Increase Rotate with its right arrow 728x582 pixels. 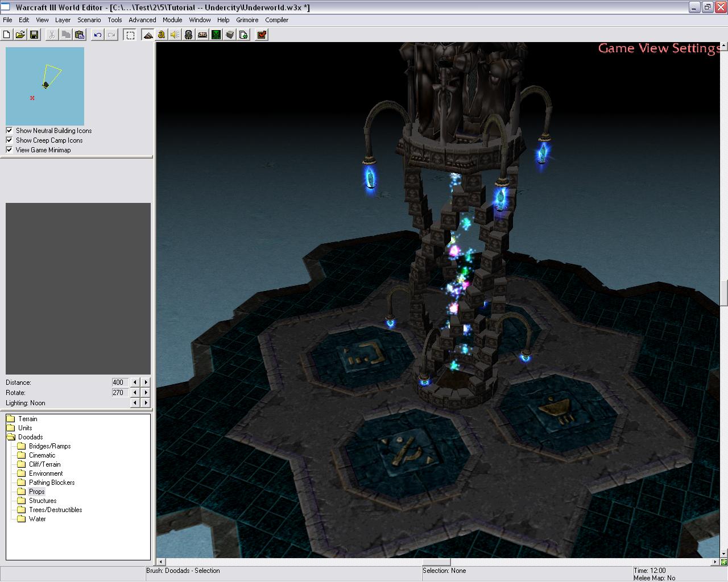click(146, 393)
